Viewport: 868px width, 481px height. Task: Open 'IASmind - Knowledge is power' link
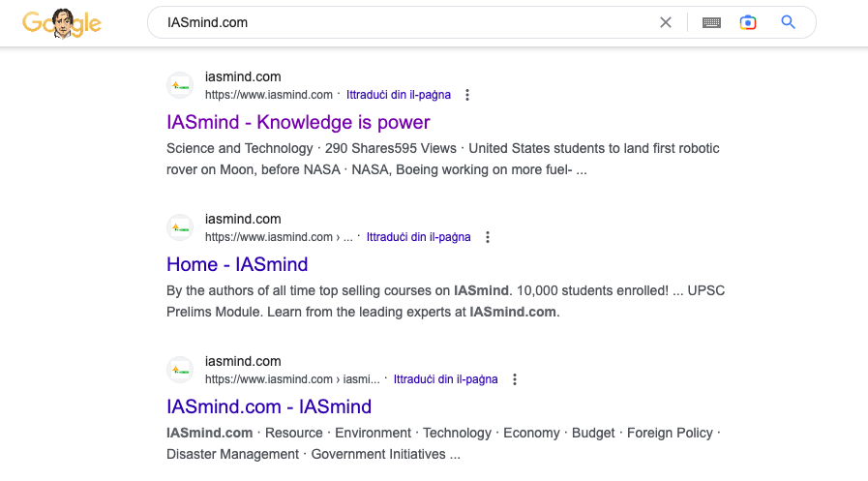(298, 123)
